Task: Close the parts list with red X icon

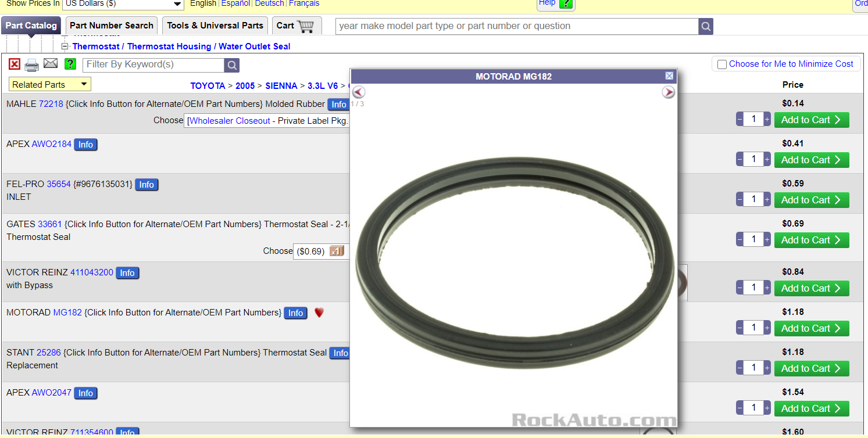Action: tap(15, 64)
